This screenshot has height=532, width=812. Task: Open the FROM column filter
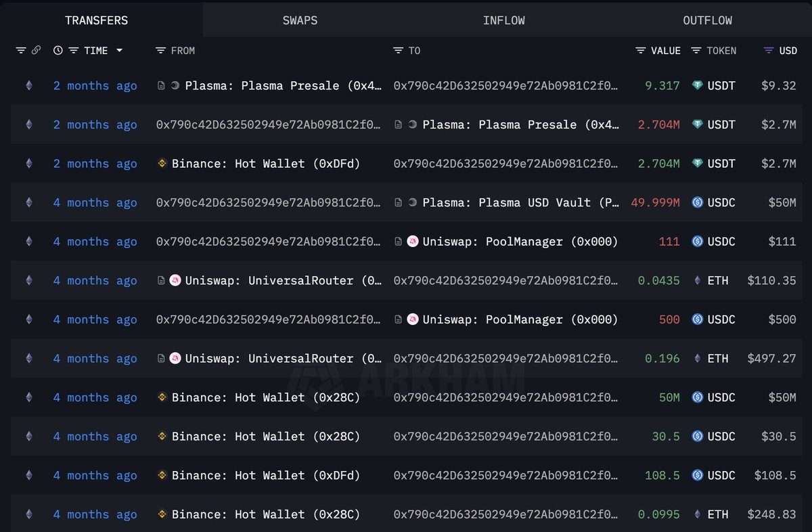point(160,51)
